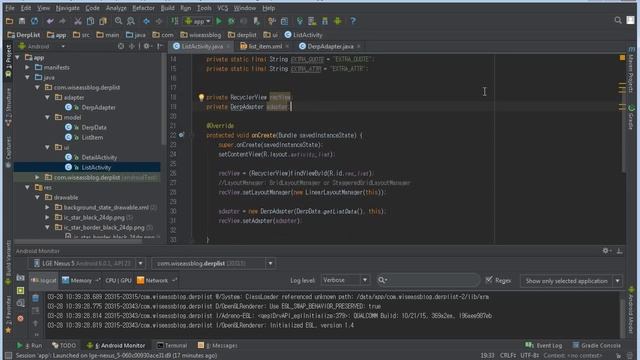The width and height of the screenshot is (640, 360).
Task: Open the Navigate menu
Action: tap(67, 8)
